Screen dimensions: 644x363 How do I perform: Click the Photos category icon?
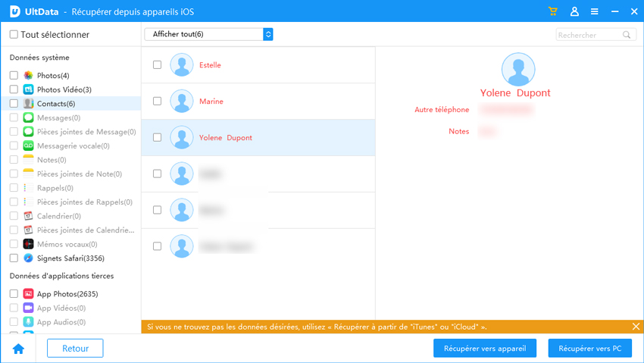28,76
